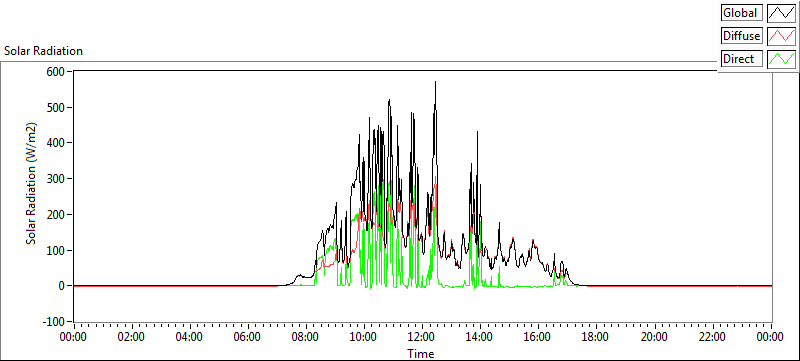
Task: Click the Diffuse plot legend line icon
Action: click(x=781, y=36)
